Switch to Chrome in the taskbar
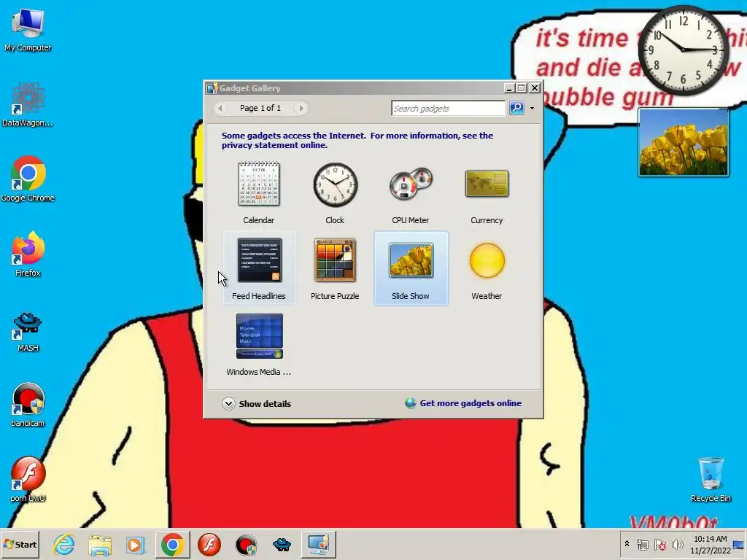Viewport: 747px width, 560px height. point(172,544)
